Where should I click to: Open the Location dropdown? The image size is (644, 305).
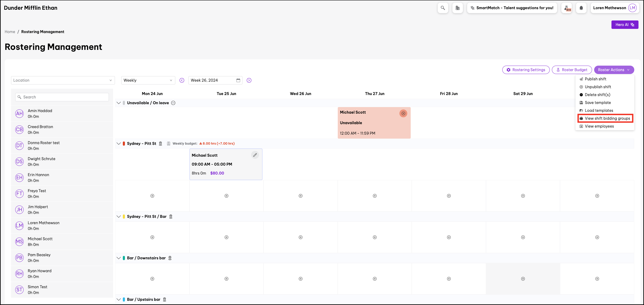(x=63, y=80)
